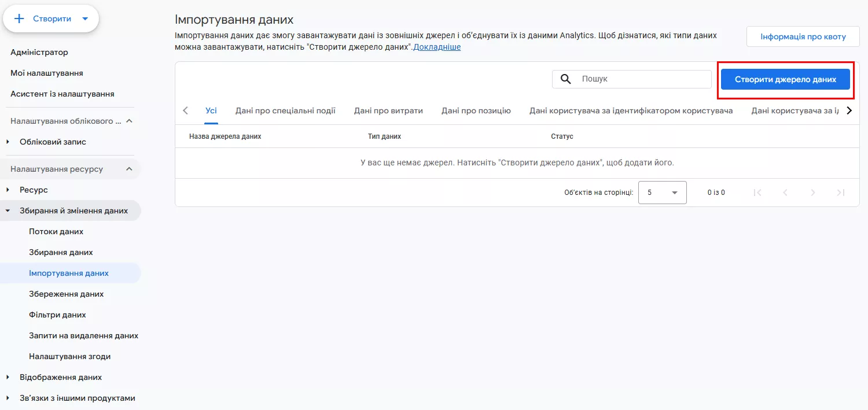Open the Створити dropdown arrow
The image size is (868, 410).
pyautogui.click(x=85, y=19)
